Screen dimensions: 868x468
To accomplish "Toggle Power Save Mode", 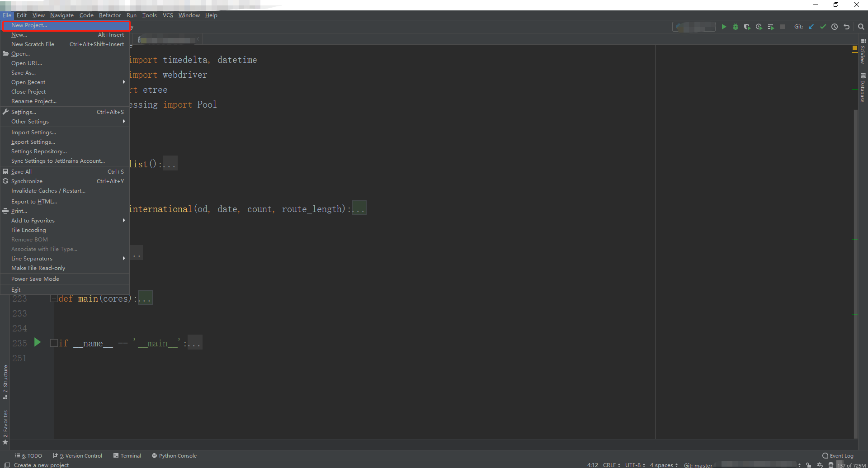I will point(65,279).
